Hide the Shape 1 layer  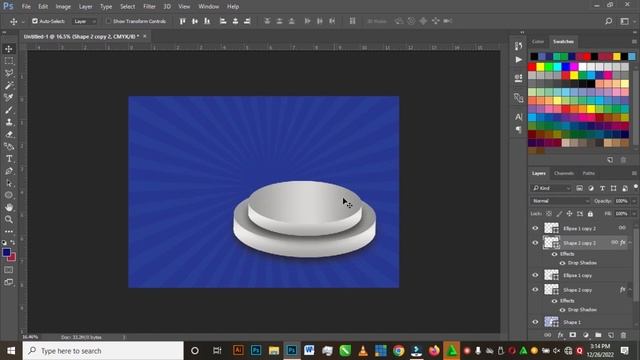[535, 322]
